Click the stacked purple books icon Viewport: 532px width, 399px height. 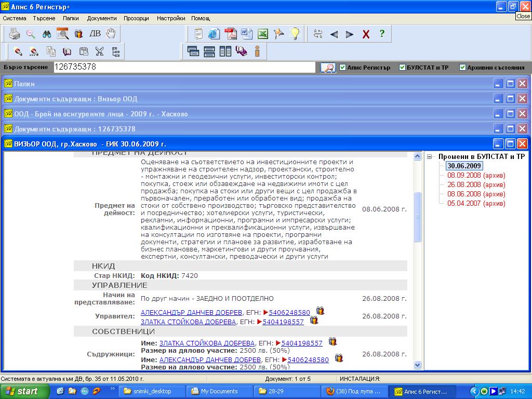(x=241, y=51)
